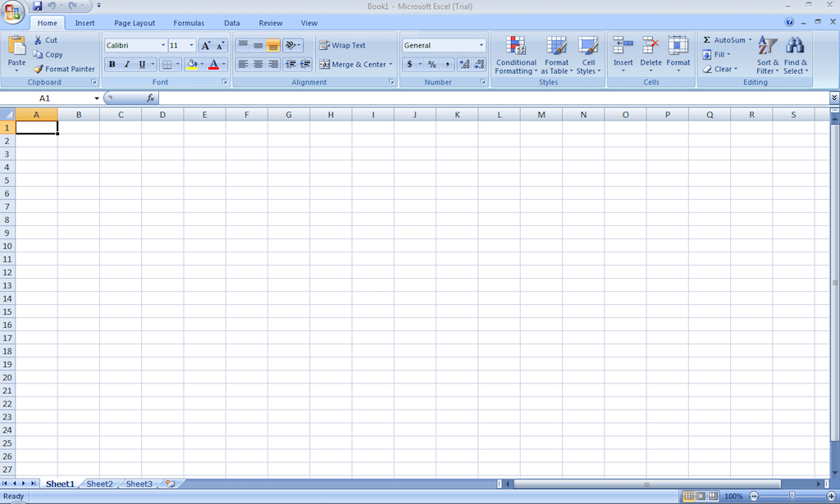The width and height of the screenshot is (840, 504).
Task: Decrease cell indent
Action: click(x=290, y=64)
